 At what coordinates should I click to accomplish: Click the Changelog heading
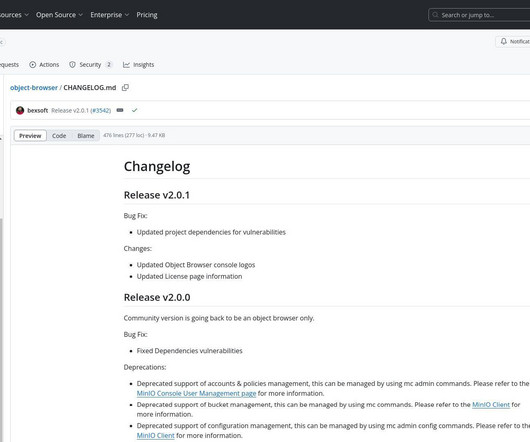pos(157,166)
